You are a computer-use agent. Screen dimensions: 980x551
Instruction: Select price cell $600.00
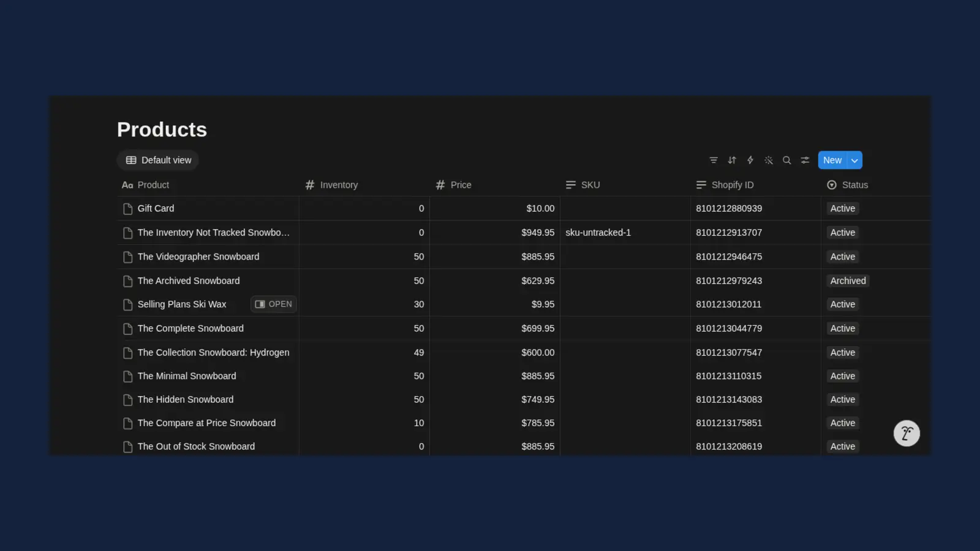[x=495, y=353]
